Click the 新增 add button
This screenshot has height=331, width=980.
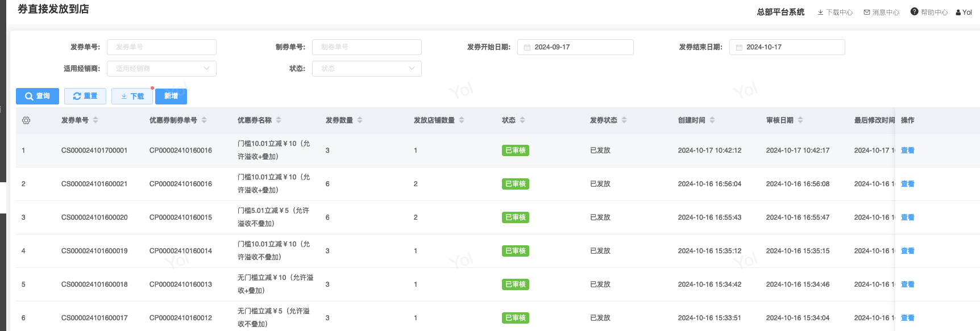[x=171, y=97]
